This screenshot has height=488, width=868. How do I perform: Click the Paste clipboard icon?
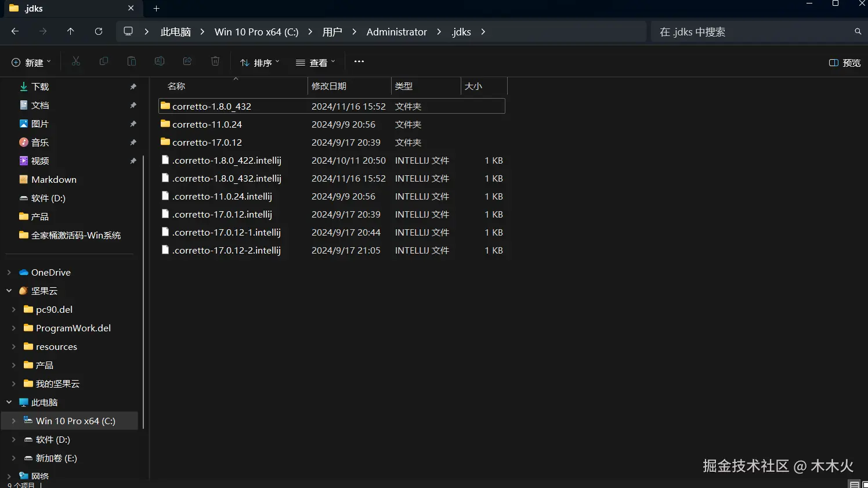point(132,62)
